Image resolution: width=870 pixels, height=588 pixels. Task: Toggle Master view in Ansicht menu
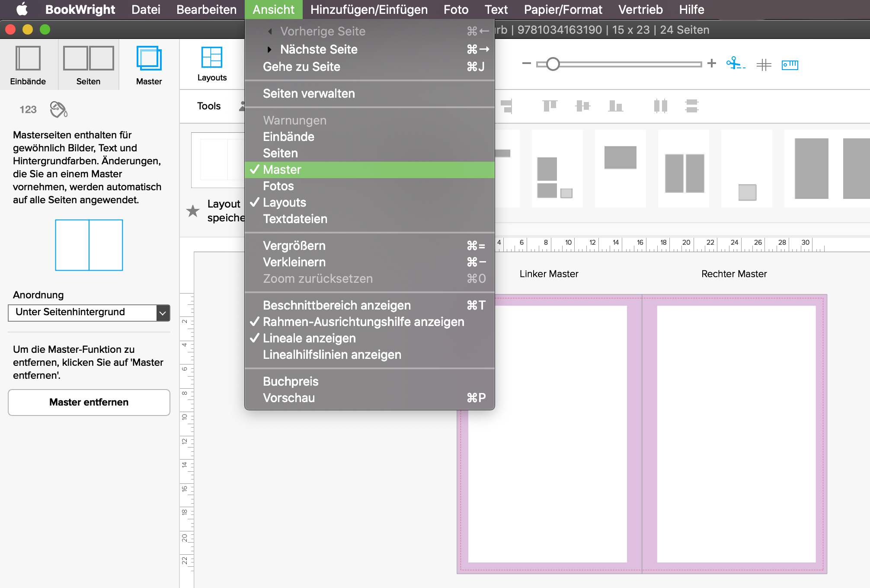(370, 169)
